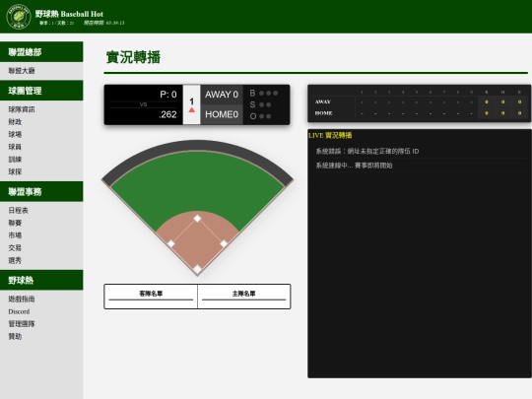Click the HOME row label in line score
This screenshot has width=532, height=399.
(323, 113)
